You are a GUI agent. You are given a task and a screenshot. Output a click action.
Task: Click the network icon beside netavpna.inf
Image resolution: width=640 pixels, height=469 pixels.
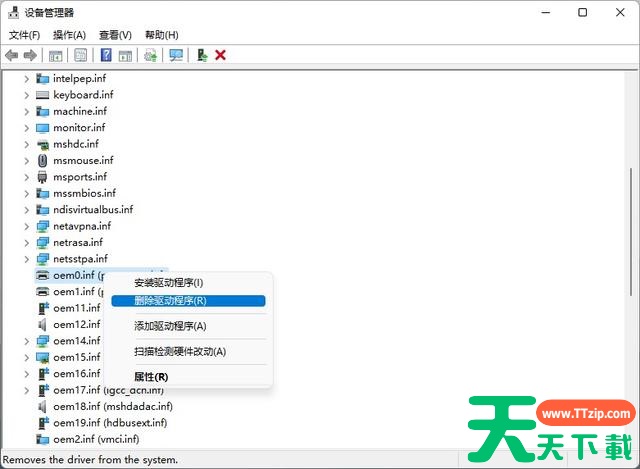(x=42, y=226)
